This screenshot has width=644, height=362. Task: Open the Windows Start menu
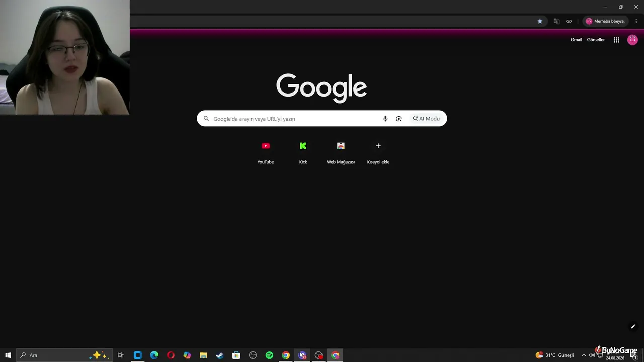point(8,355)
